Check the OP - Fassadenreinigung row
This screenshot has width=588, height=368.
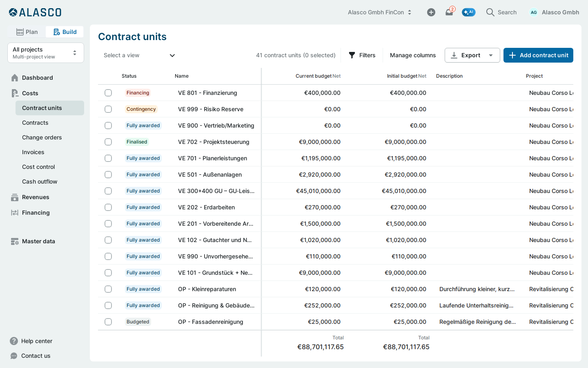(x=108, y=322)
